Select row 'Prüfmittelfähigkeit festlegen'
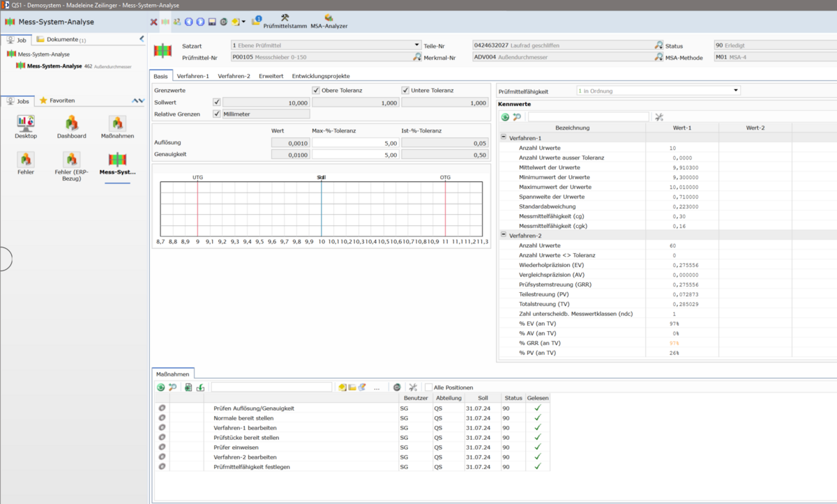Image resolution: width=837 pixels, height=504 pixels. click(352, 466)
